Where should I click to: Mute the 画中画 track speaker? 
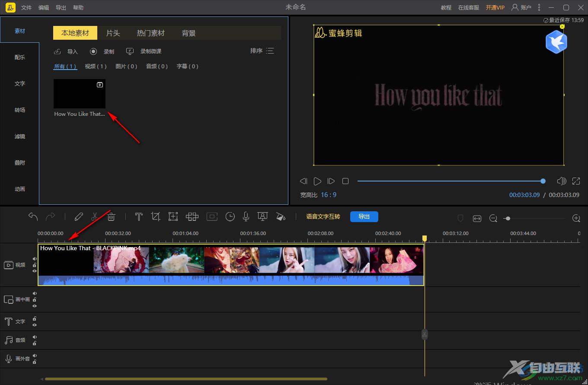pyautogui.click(x=35, y=293)
